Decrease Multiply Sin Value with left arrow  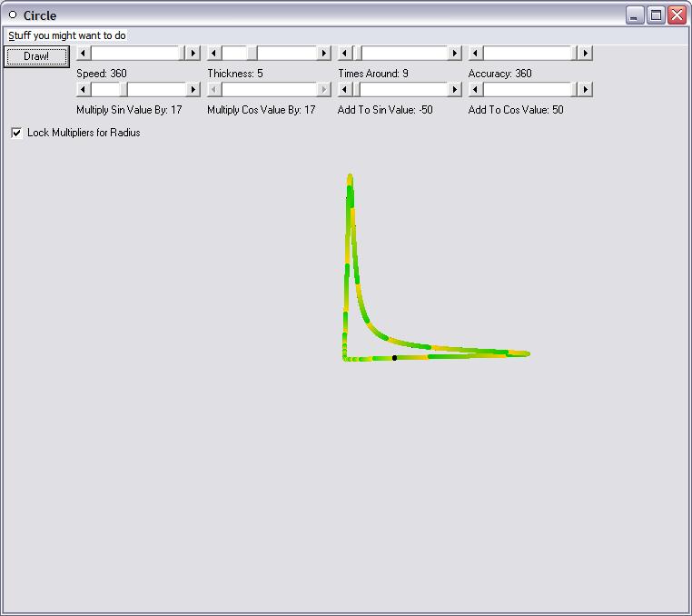point(84,89)
